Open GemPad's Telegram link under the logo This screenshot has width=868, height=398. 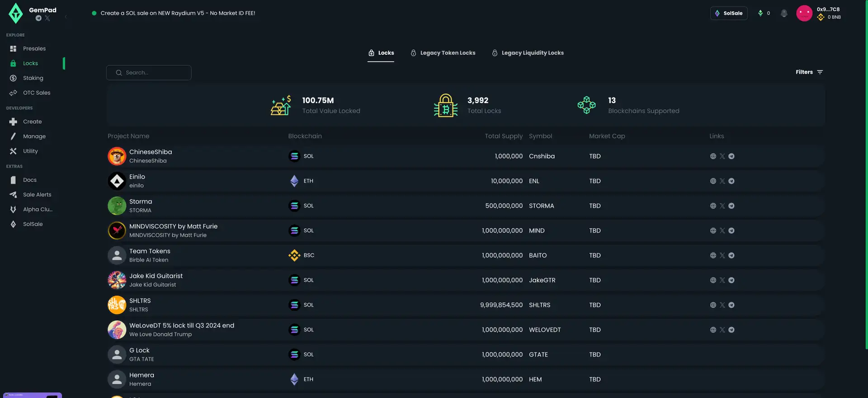coord(38,19)
